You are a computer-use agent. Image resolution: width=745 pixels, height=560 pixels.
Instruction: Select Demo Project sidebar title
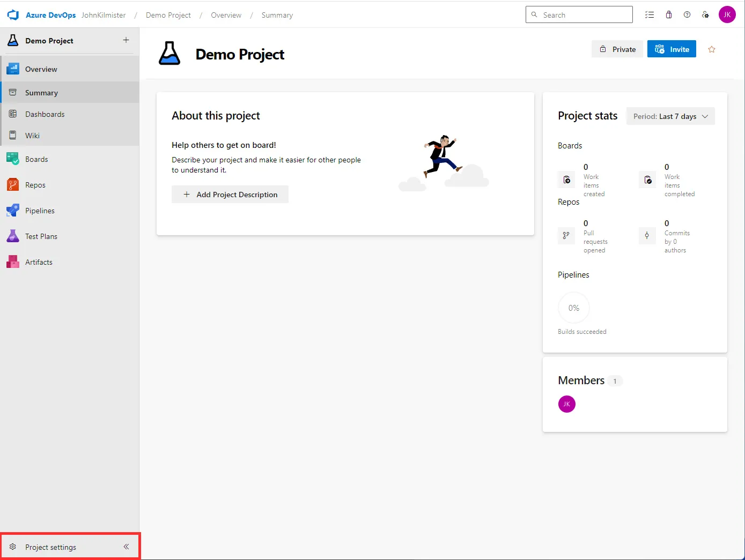click(x=49, y=41)
